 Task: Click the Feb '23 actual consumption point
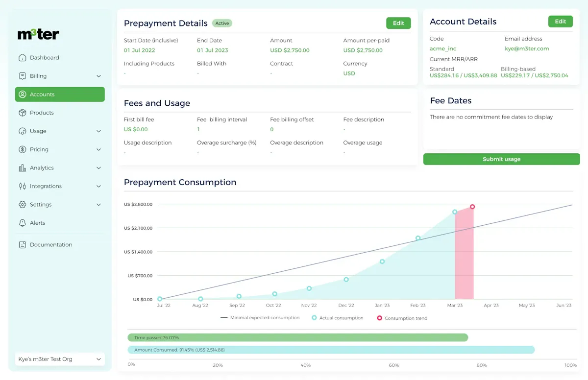(x=418, y=238)
